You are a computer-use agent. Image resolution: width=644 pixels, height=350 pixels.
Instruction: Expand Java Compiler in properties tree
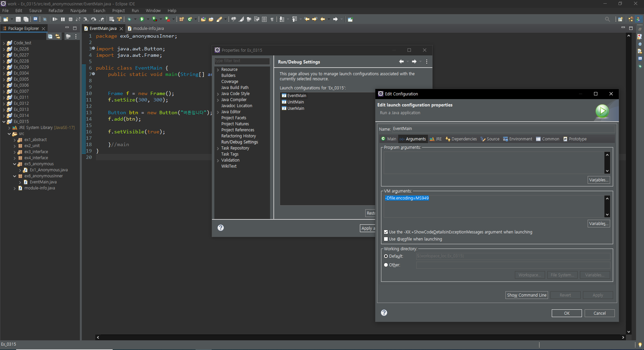pos(218,100)
